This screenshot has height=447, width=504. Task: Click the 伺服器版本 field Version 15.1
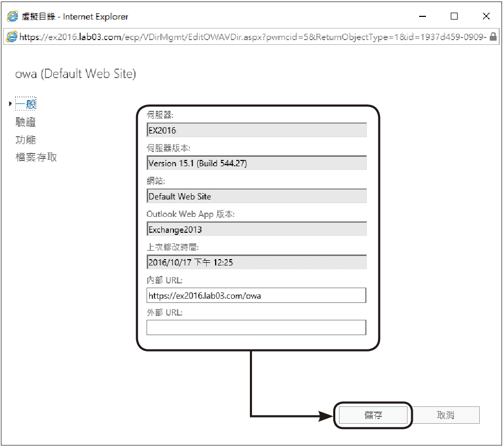pos(256,163)
